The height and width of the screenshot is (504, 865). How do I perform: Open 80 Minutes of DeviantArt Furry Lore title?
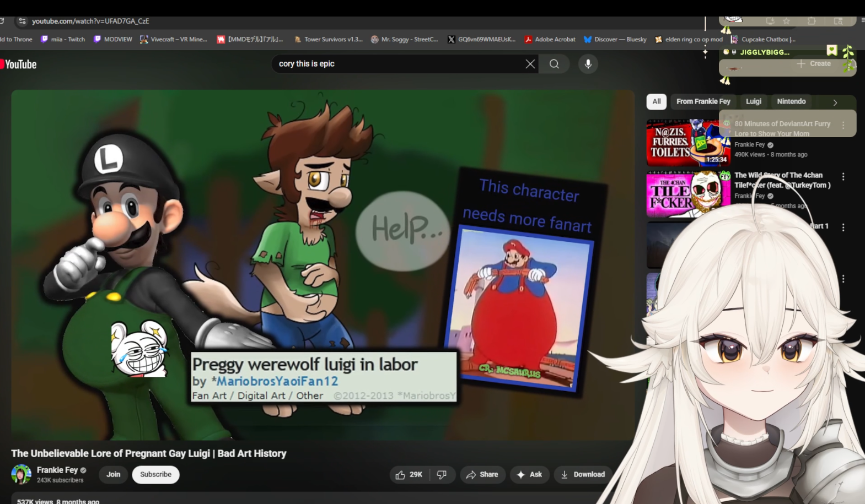point(782,129)
